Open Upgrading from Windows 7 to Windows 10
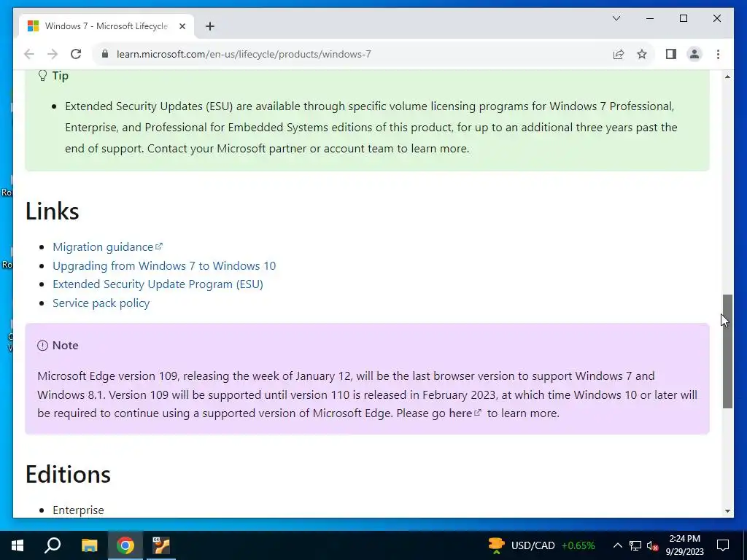Image resolution: width=747 pixels, height=560 pixels. [164, 265]
